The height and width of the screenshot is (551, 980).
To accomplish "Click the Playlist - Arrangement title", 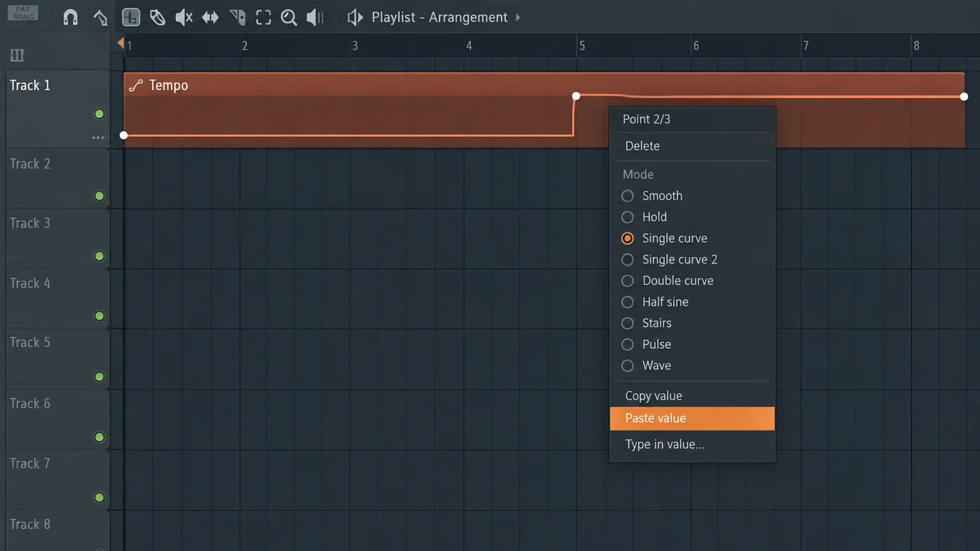I will tap(440, 17).
